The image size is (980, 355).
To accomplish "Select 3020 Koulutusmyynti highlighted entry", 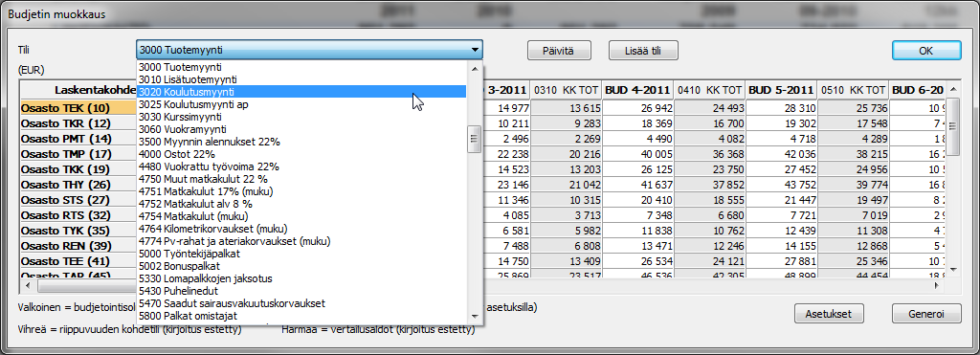I will [x=301, y=92].
